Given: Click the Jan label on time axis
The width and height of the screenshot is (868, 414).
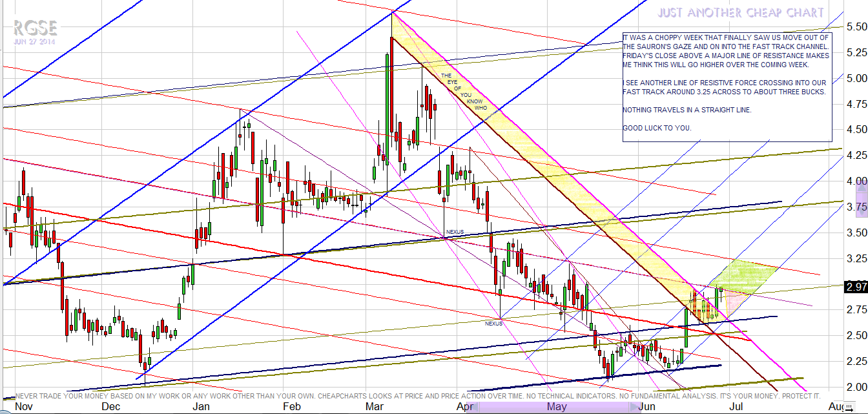Looking at the screenshot, I should pyautogui.click(x=201, y=407).
